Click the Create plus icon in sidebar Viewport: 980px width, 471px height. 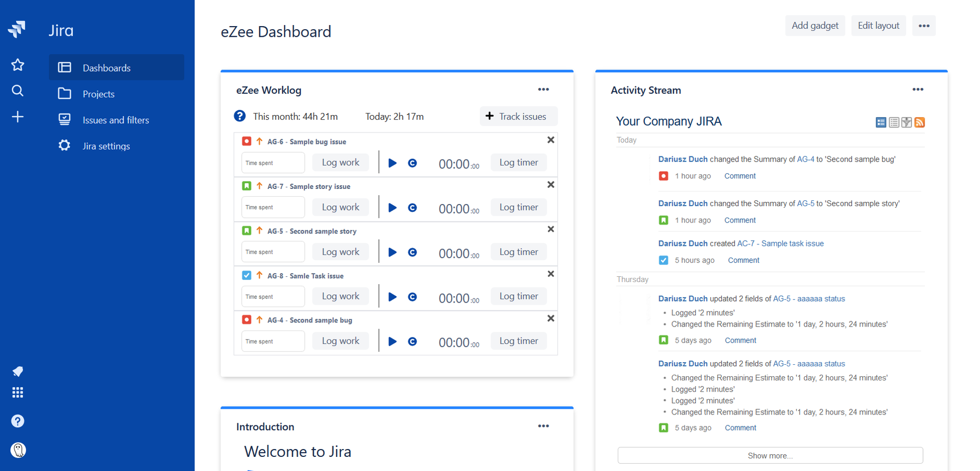18,117
